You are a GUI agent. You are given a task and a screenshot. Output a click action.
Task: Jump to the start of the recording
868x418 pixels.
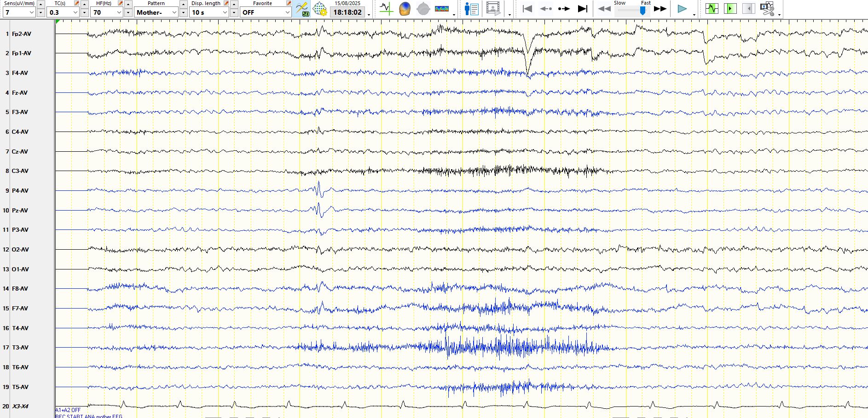[527, 9]
